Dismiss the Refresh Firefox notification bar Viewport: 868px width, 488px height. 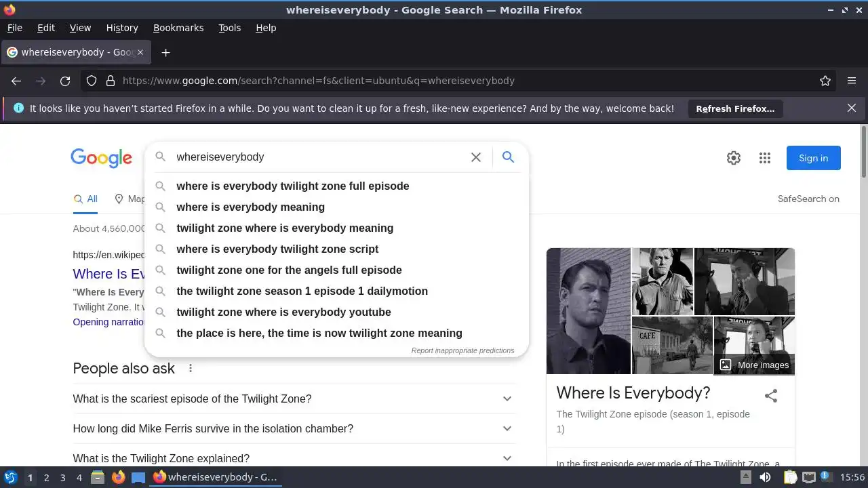pyautogui.click(x=852, y=108)
